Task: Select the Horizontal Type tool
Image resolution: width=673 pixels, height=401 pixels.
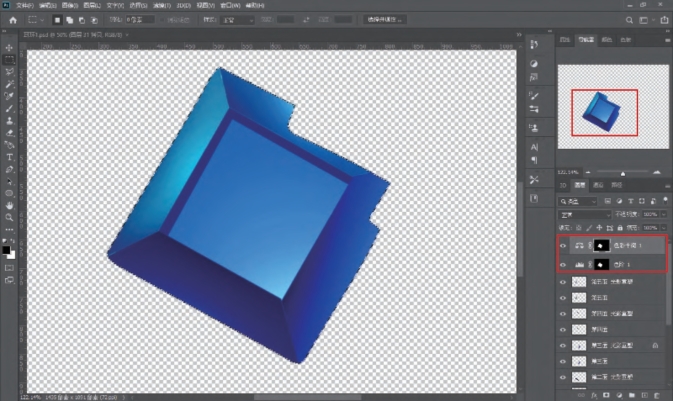Action: [9, 157]
